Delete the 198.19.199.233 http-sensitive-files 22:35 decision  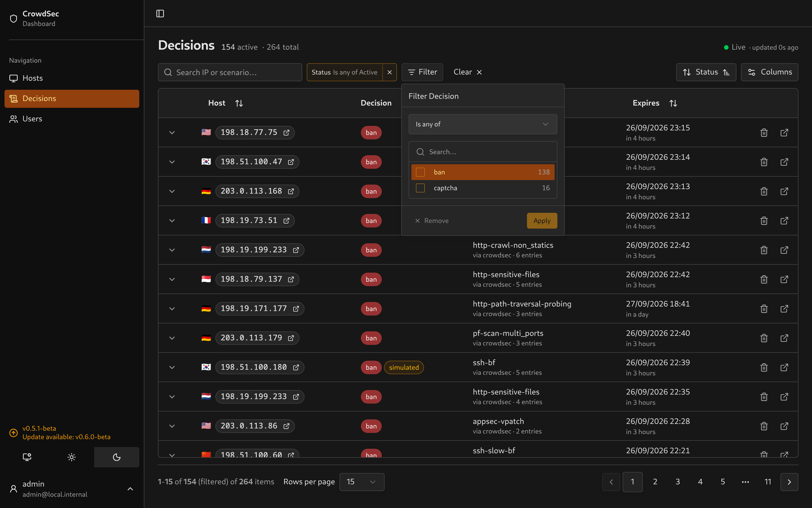tap(764, 397)
